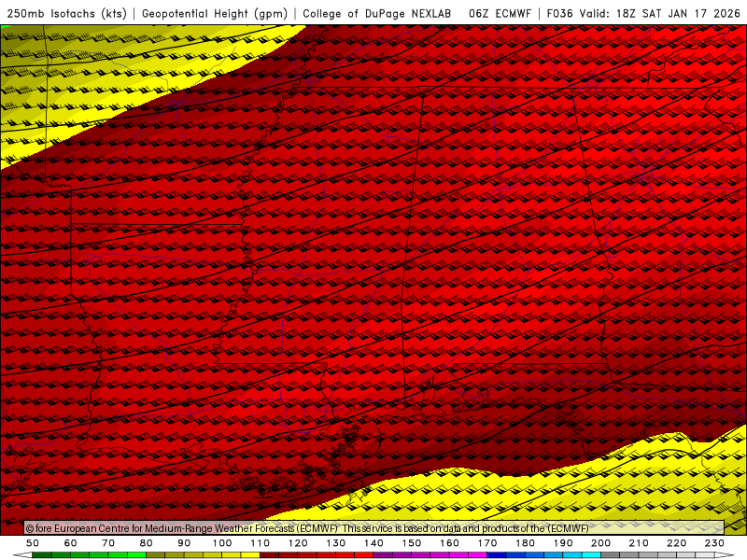Click the '110' label on the color scale
The height and width of the screenshot is (560, 747).
(x=261, y=543)
